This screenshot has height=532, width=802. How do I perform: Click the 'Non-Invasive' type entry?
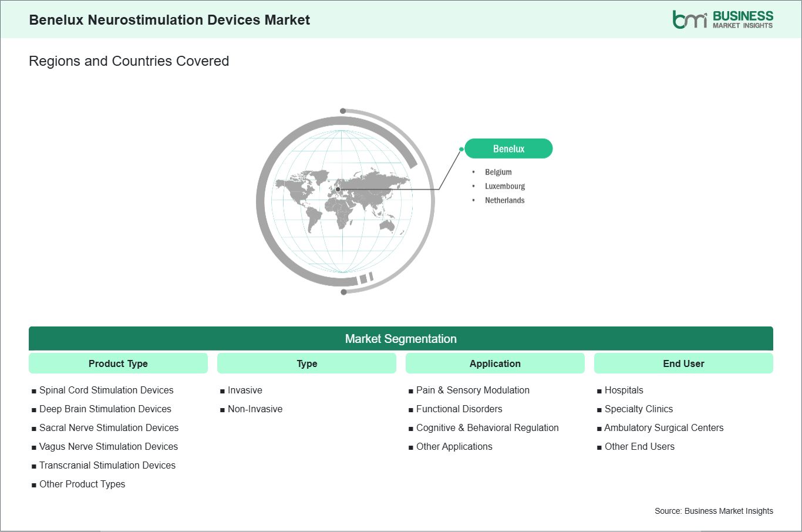[x=255, y=409]
